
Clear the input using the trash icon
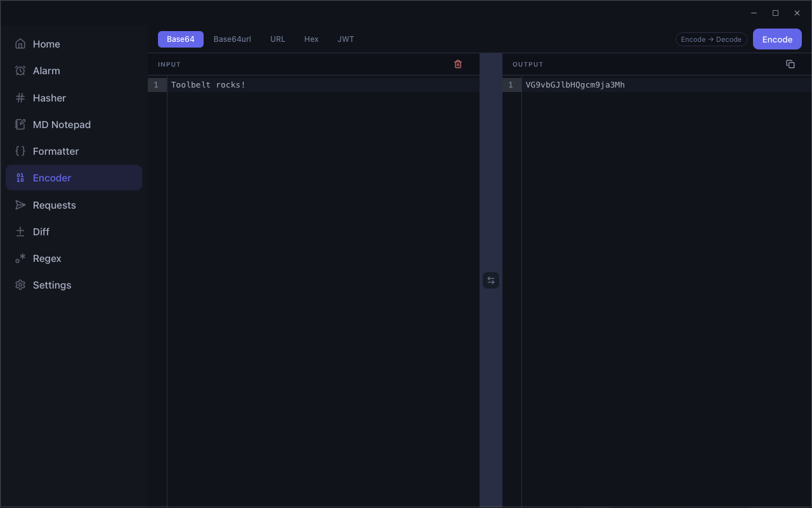[458, 64]
